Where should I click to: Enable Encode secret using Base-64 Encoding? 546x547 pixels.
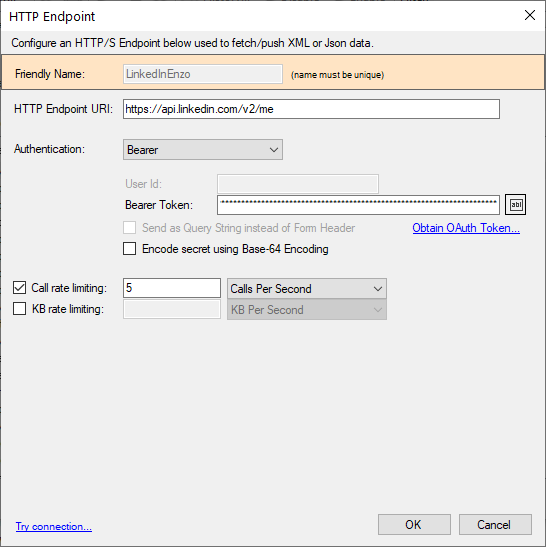[129, 249]
